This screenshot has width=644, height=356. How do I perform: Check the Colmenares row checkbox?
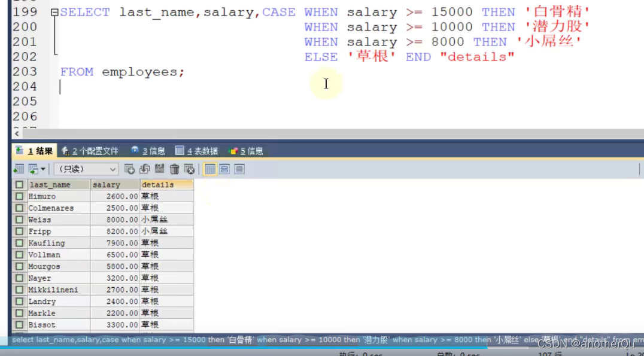point(19,208)
